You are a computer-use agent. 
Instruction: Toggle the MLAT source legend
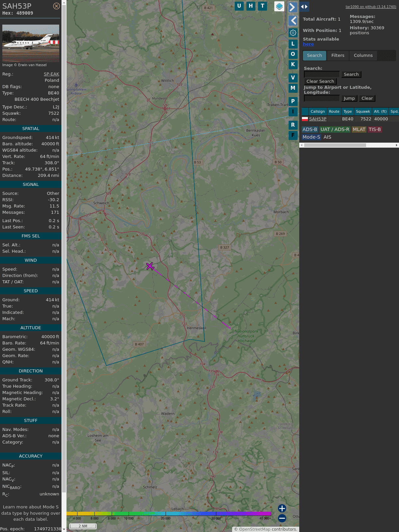click(359, 130)
